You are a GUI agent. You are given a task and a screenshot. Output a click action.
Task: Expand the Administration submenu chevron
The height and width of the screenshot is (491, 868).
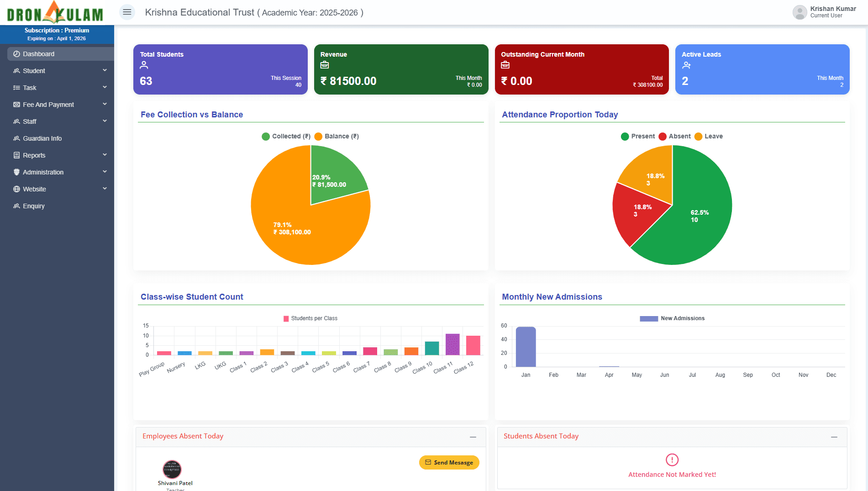pos(105,172)
